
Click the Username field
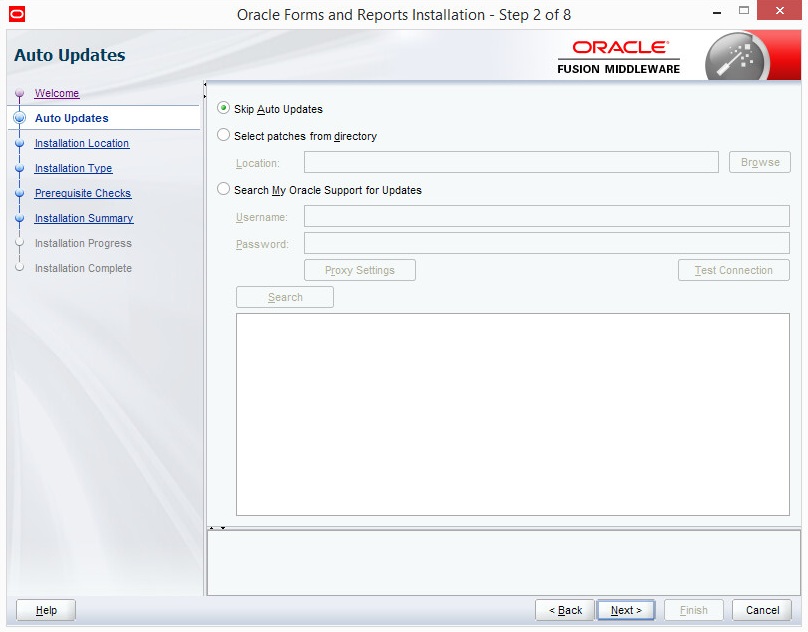click(x=547, y=216)
